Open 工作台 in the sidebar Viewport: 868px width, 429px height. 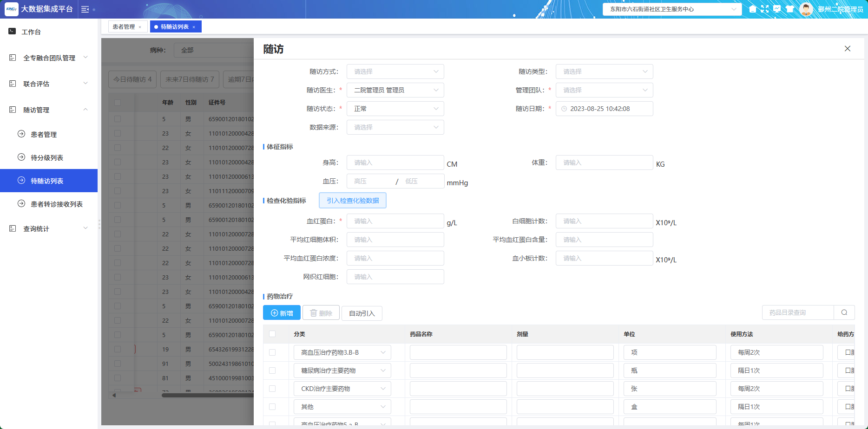pyautogui.click(x=49, y=32)
